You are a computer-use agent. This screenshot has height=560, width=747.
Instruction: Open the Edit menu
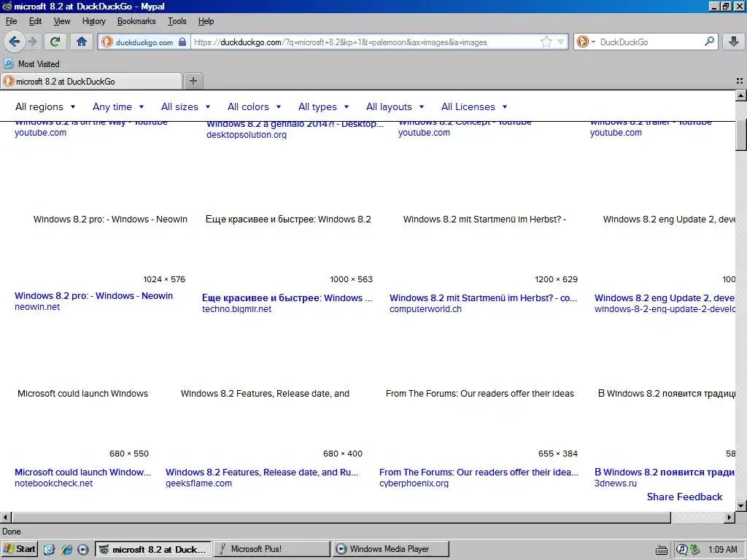tap(35, 21)
